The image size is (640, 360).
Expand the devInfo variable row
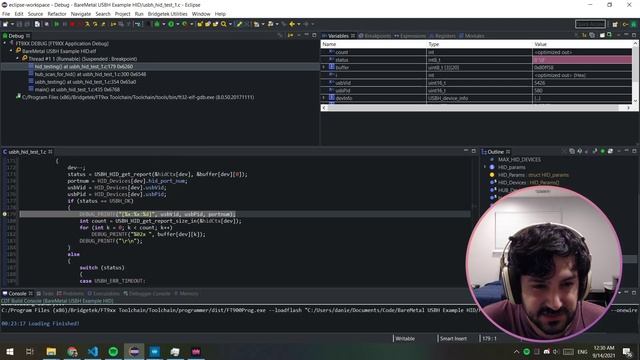pyautogui.click(x=324, y=98)
